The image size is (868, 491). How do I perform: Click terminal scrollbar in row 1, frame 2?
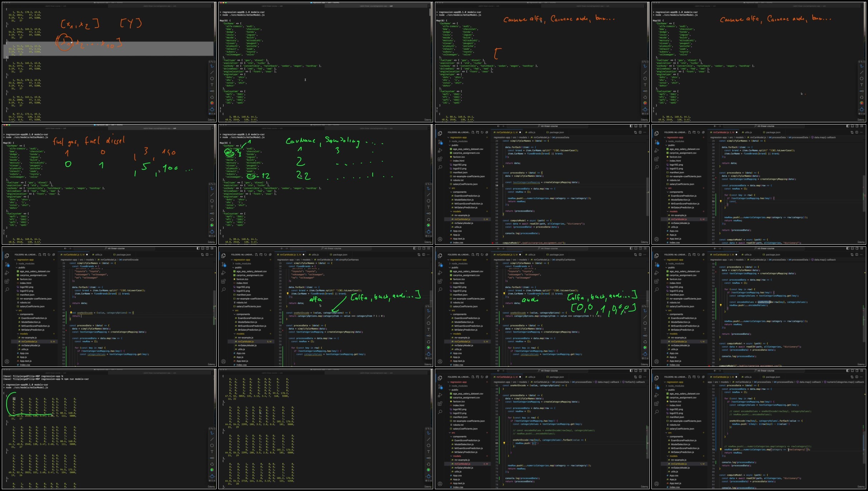pyautogui.click(x=431, y=13)
